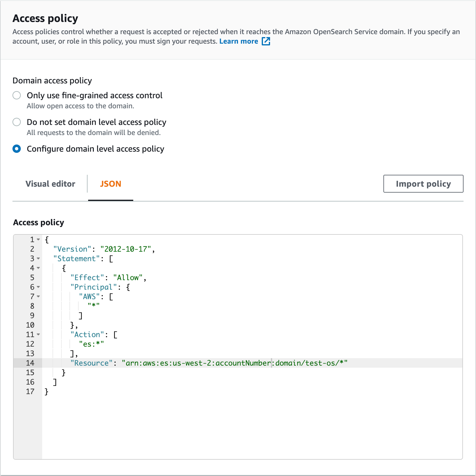This screenshot has width=476, height=476.
Task: Collapse the Principal object on line 6
Action: coord(39,287)
